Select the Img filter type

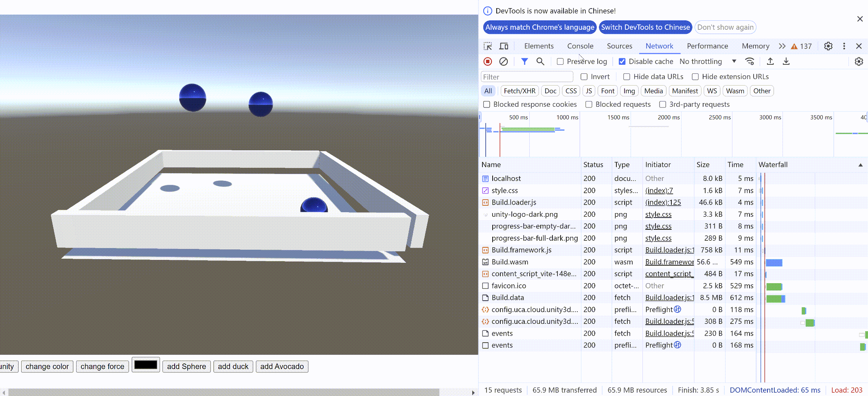[x=629, y=91]
